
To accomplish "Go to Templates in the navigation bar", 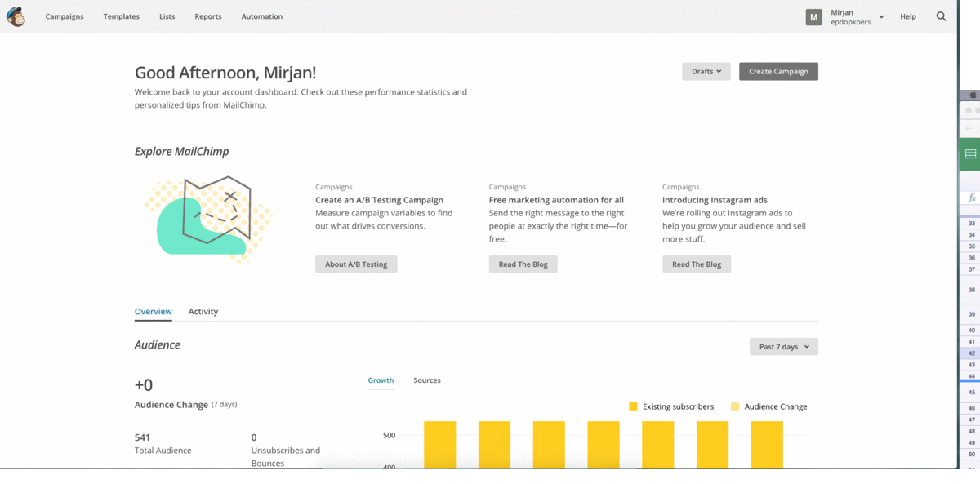I will (x=121, y=16).
